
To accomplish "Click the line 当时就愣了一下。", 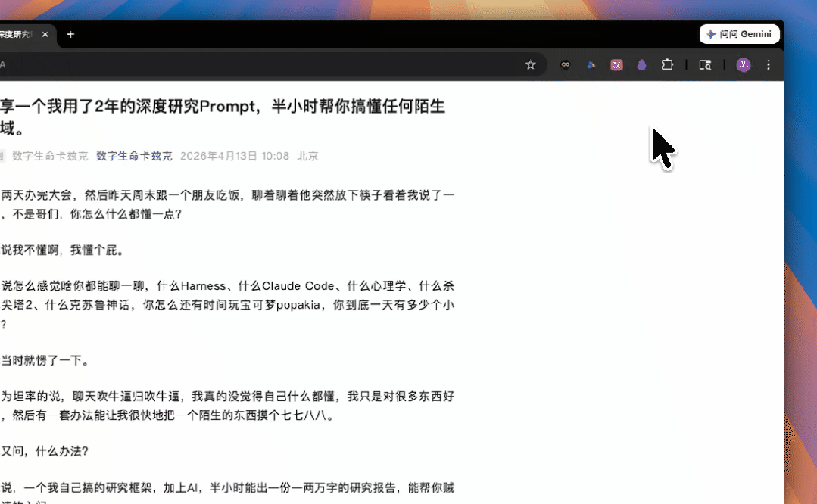I will tap(45, 360).
